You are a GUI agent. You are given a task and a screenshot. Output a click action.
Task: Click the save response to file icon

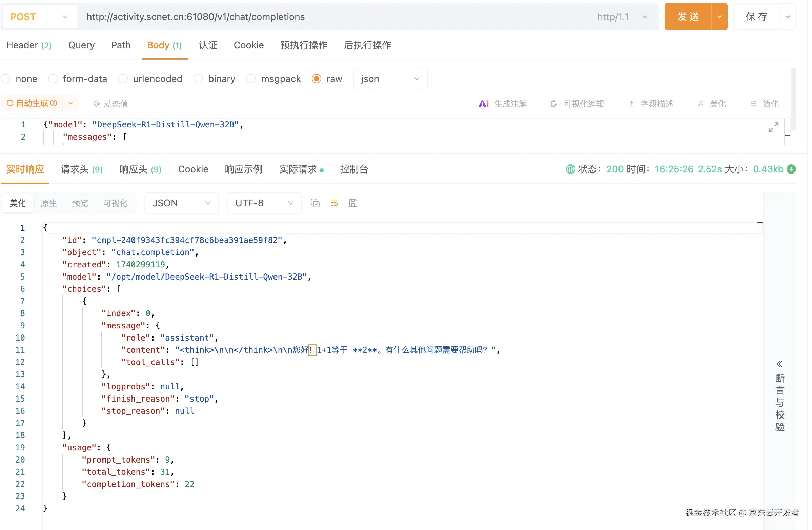[x=353, y=203]
